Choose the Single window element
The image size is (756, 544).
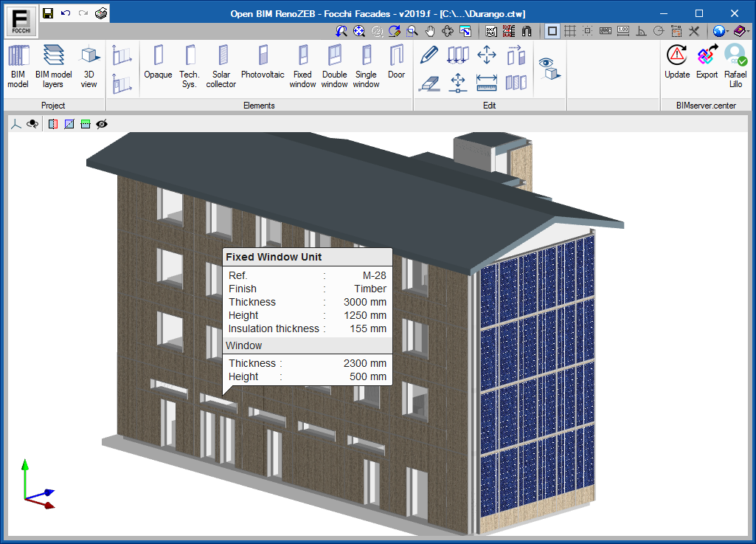[367, 66]
